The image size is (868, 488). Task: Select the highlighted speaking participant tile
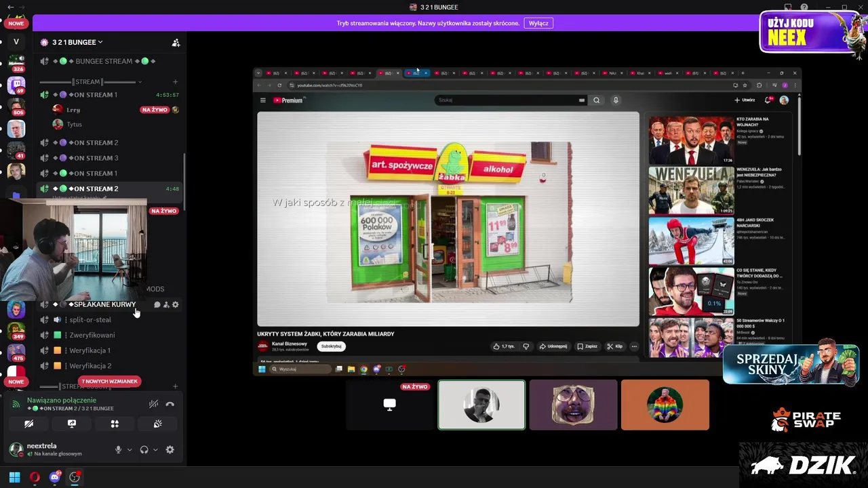pos(481,405)
